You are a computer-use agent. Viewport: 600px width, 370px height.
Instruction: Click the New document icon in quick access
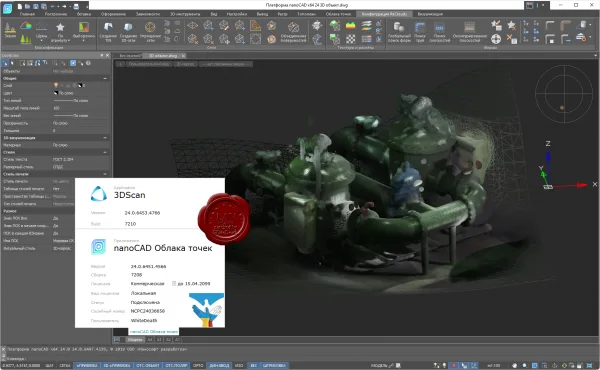tap(20, 6)
